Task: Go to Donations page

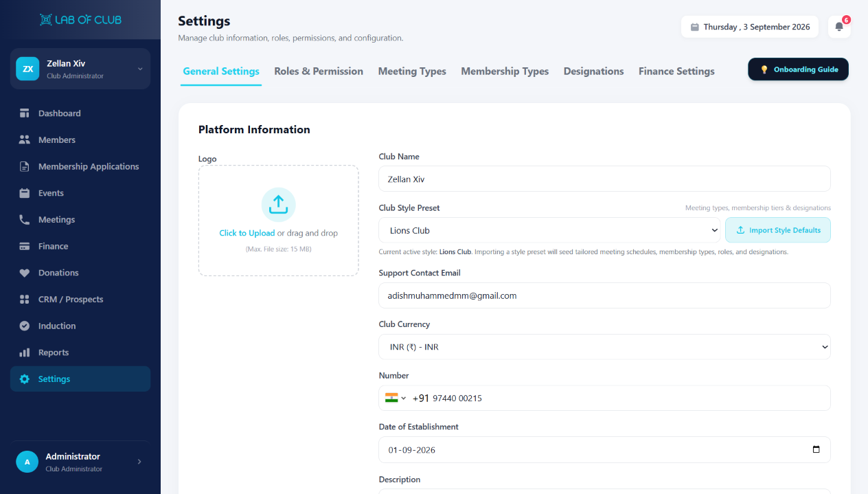Action: pos(80,273)
